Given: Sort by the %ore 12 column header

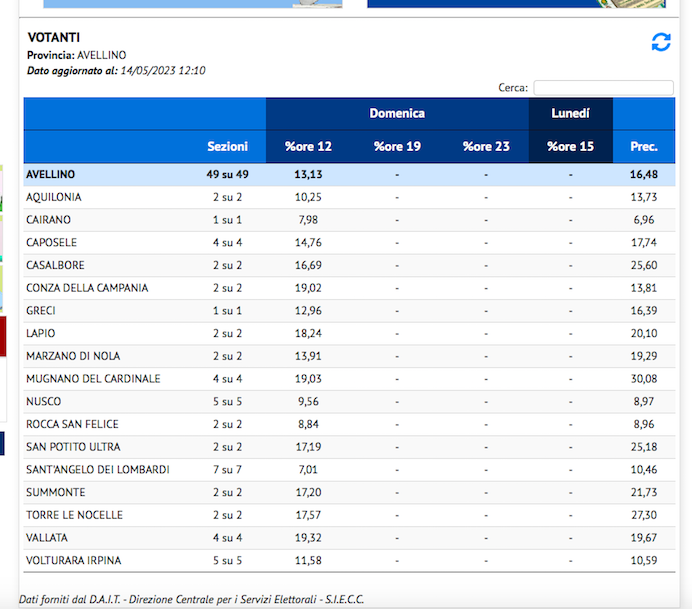Looking at the screenshot, I should point(308,147).
